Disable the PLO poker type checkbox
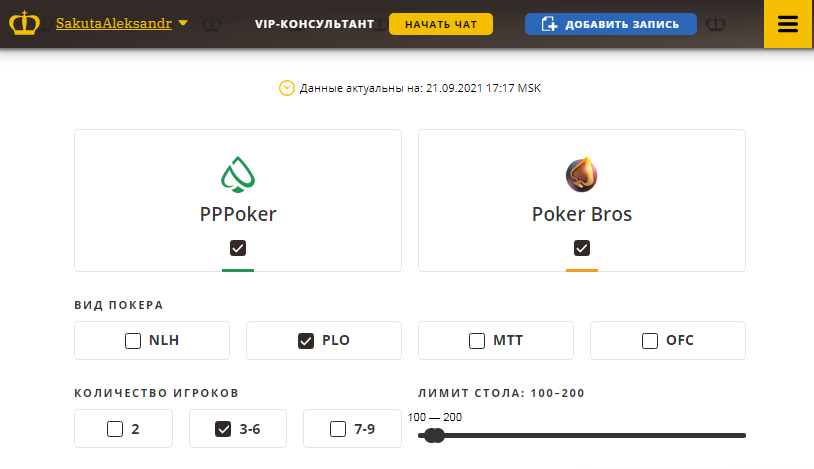Viewport: 814px width, 469px height. point(306,341)
